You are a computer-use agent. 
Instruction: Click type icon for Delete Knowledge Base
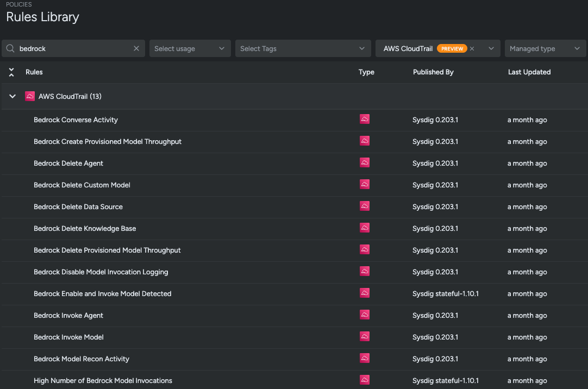[365, 228]
